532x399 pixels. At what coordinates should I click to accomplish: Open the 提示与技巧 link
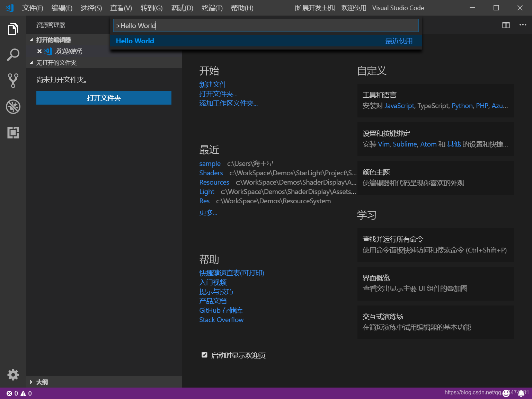point(216,292)
